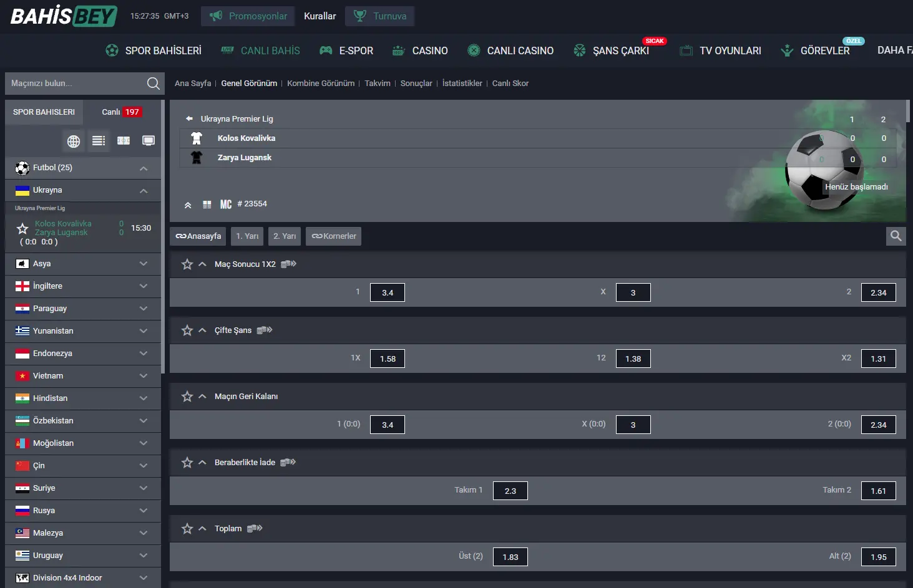The image size is (913, 588).
Task: Click the cashout icon next to Çifte Şans
Action: tap(265, 330)
